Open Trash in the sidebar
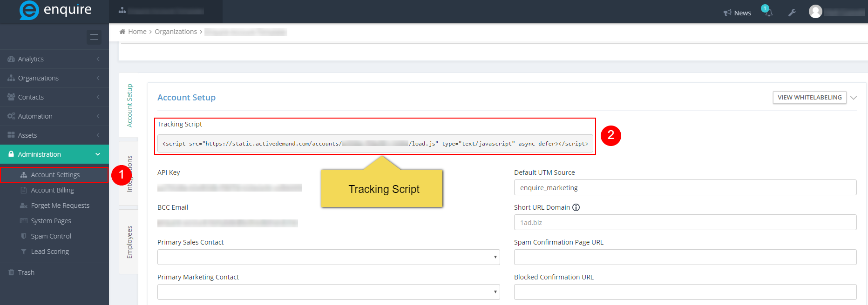 tap(26, 272)
